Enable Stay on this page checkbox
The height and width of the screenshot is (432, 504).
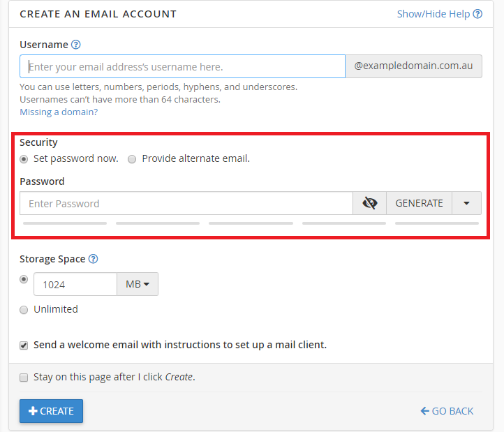coord(24,378)
